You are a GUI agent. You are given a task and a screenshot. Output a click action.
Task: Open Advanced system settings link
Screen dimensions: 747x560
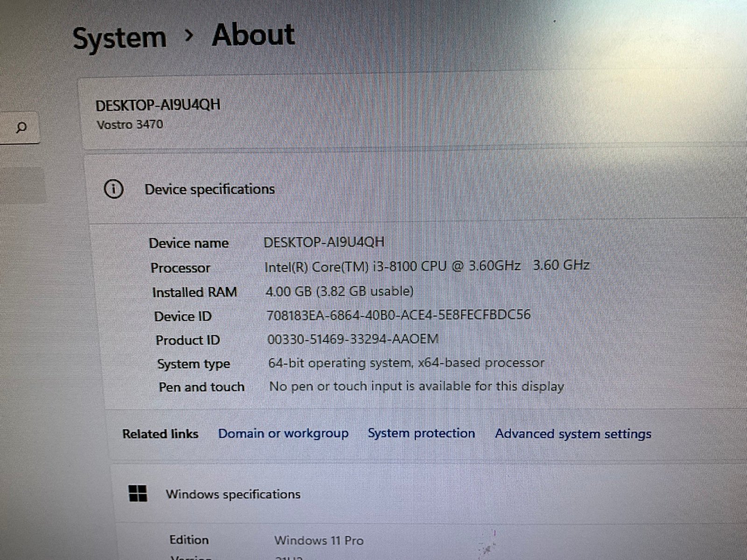(573, 434)
